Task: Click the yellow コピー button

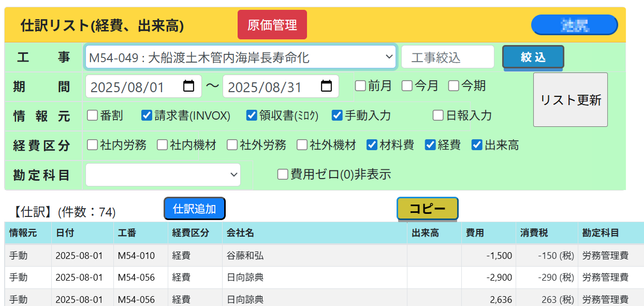Action: pyautogui.click(x=427, y=209)
